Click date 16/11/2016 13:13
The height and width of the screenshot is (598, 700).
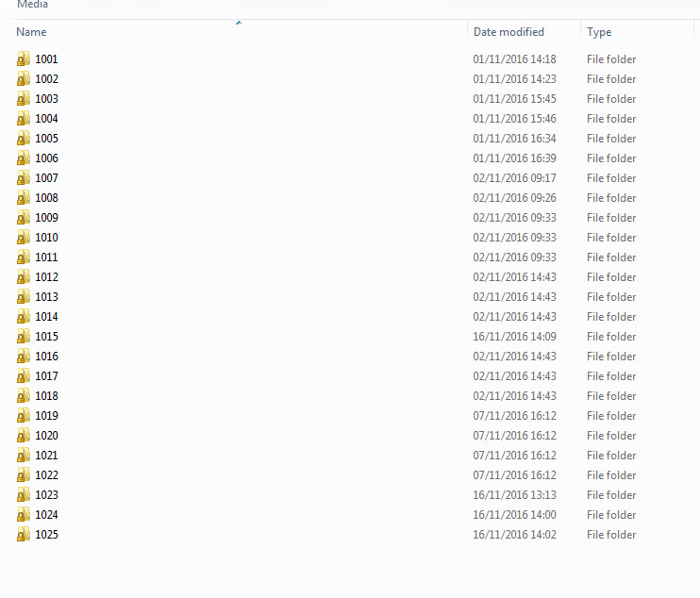click(x=514, y=495)
